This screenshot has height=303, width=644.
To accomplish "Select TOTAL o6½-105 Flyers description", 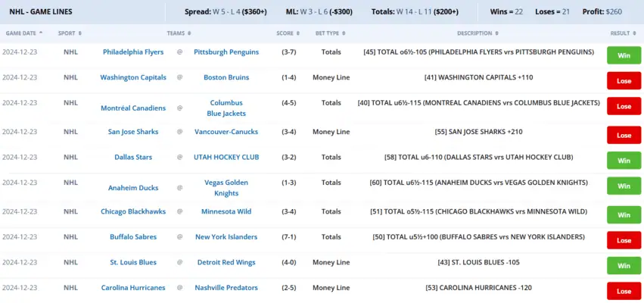I will point(478,52).
